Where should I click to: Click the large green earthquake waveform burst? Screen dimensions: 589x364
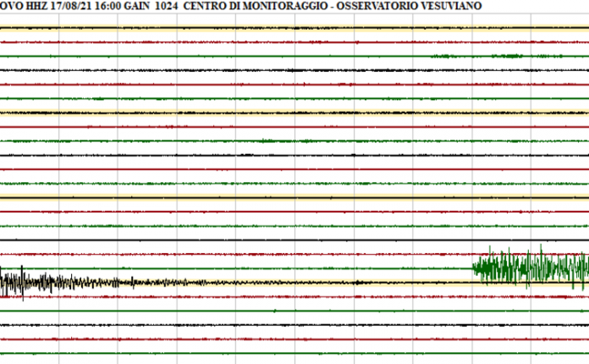[531, 267]
